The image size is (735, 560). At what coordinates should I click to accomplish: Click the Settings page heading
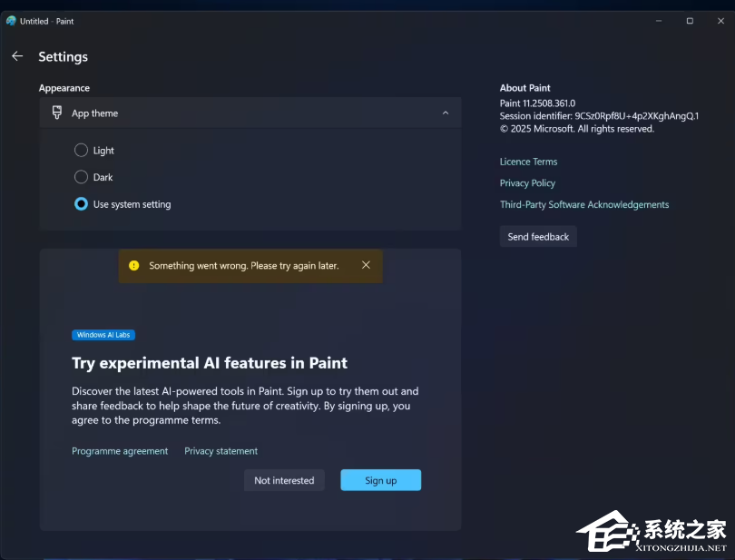63,56
